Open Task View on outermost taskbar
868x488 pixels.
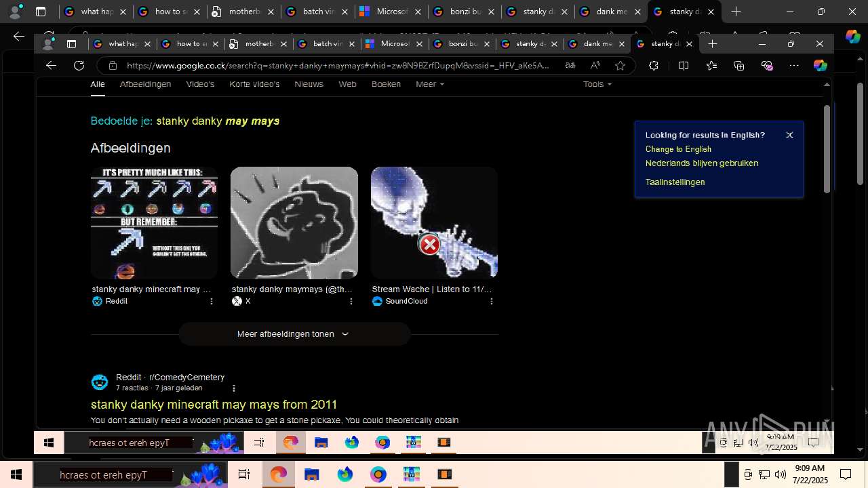(x=244, y=474)
